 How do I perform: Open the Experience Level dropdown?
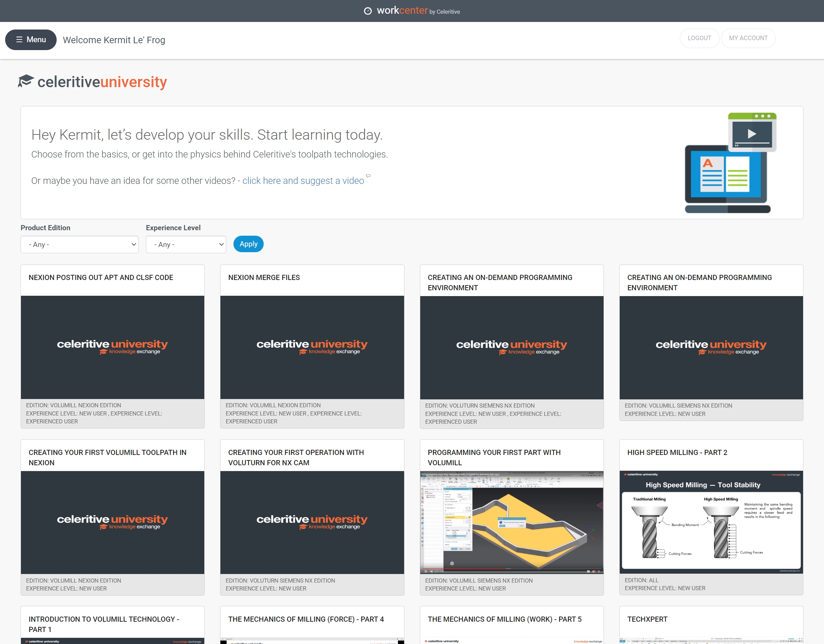point(186,244)
